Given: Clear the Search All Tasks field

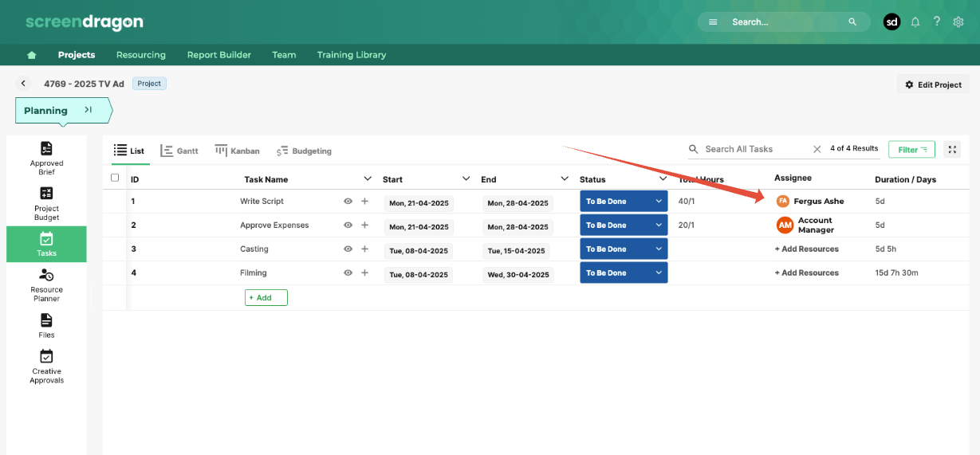Looking at the screenshot, I should pos(817,149).
